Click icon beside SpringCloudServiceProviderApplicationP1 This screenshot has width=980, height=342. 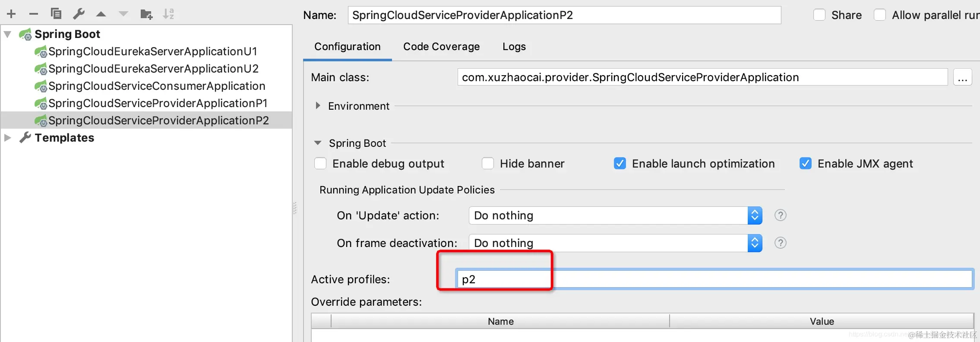41,104
